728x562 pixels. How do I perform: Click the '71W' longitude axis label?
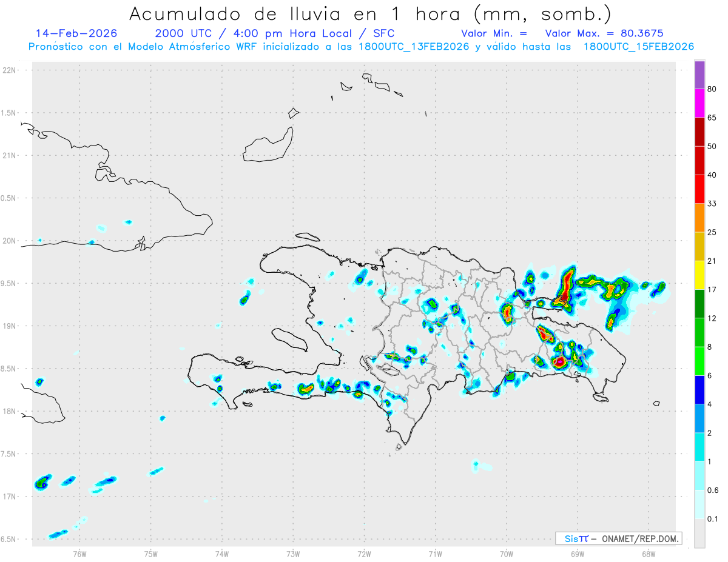435,554
